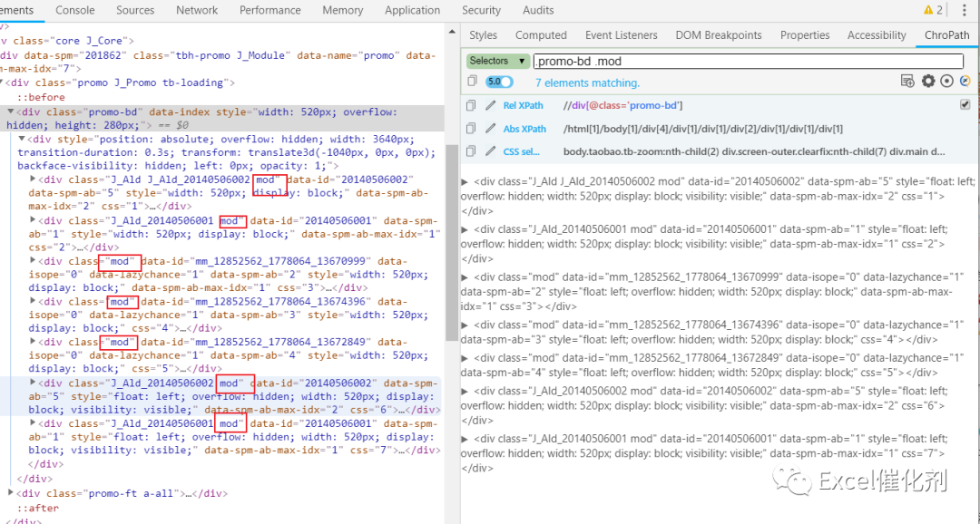Click the Elements panel scroll-up arrow

point(452,31)
